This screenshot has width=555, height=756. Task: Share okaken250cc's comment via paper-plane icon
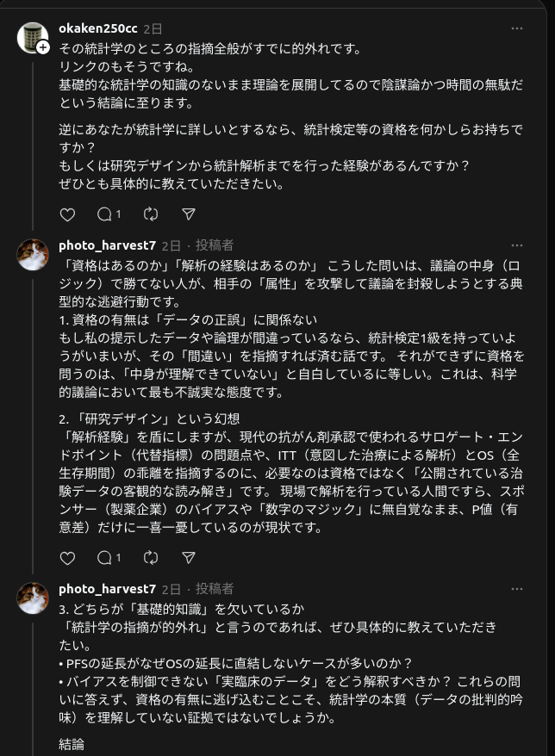click(189, 214)
